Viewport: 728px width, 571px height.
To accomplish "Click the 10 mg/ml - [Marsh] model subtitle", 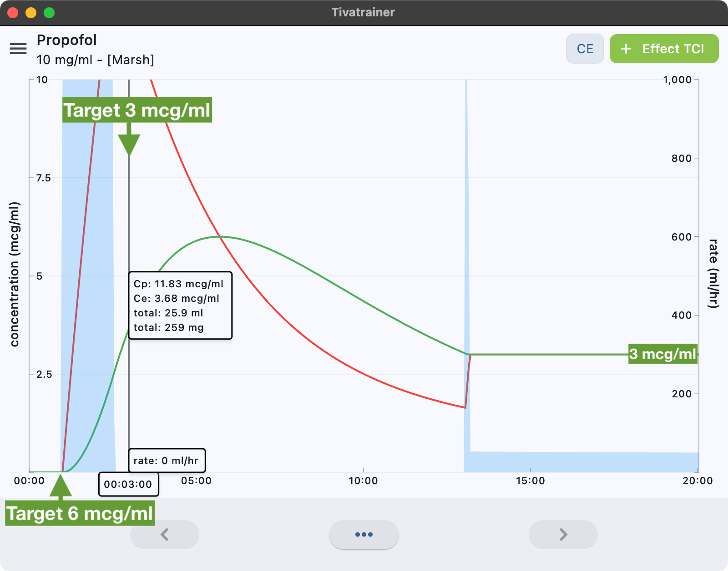I will click(x=96, y=60).
